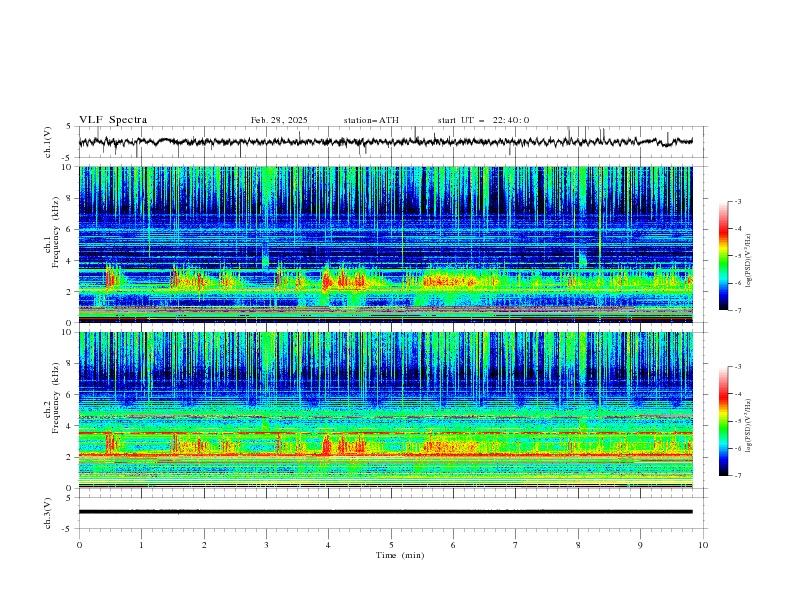This screenshot has width=792, height=612.
Task: Click time axis tick label "0"
Action: point(79,545)
